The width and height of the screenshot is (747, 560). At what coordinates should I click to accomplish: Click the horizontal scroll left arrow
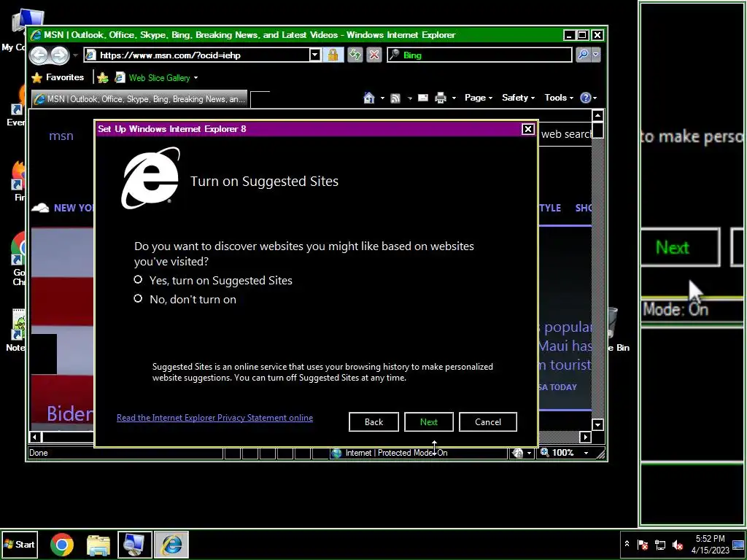35,436
